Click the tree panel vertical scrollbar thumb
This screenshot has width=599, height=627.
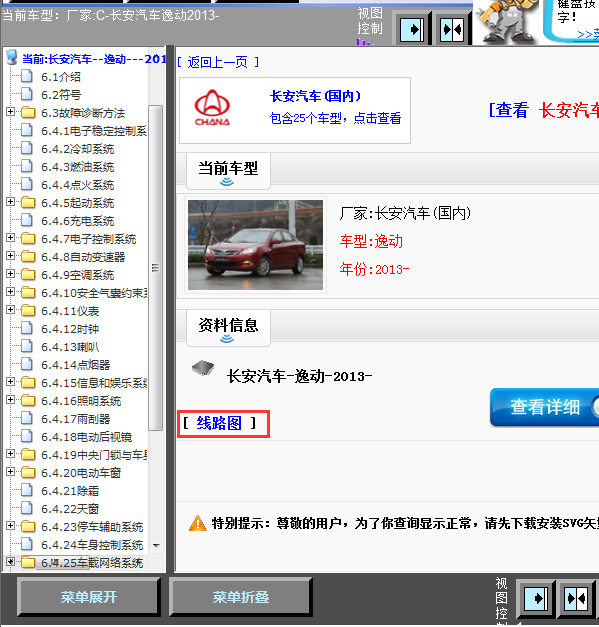pos(156,268)
